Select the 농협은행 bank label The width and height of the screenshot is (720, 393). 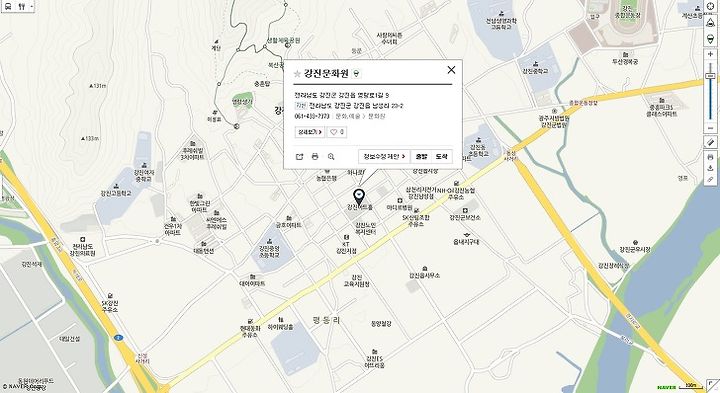pos(326,178)
